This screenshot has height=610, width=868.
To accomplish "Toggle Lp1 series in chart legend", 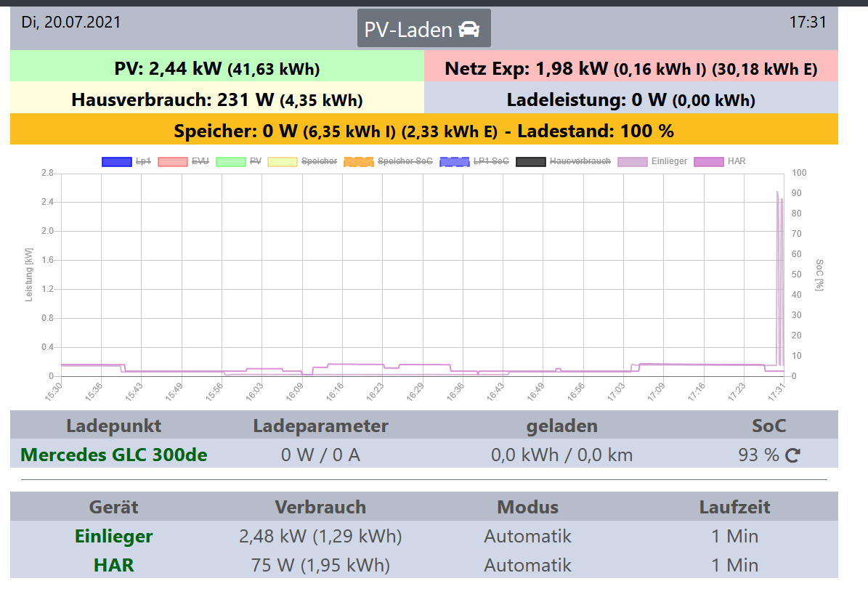I will pyautogui.click(x=126, y=161).
